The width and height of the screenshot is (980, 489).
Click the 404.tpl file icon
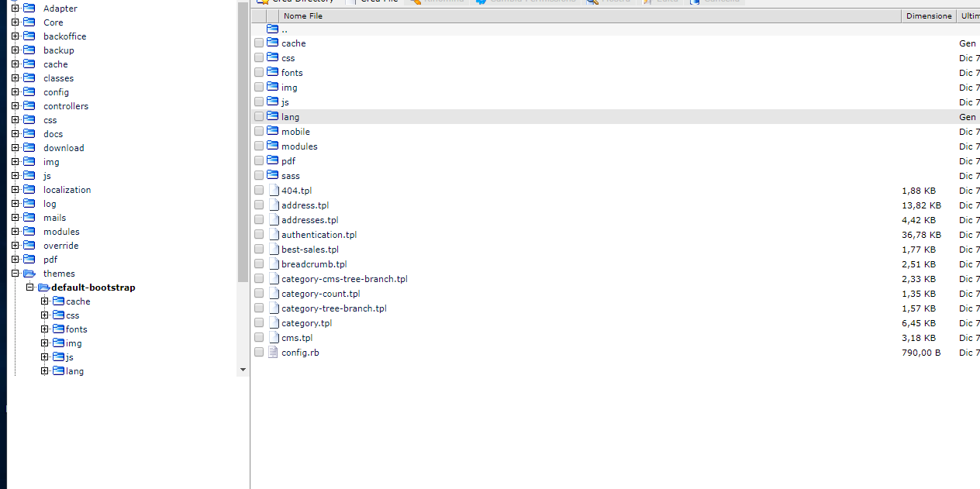tap(273, 190)
